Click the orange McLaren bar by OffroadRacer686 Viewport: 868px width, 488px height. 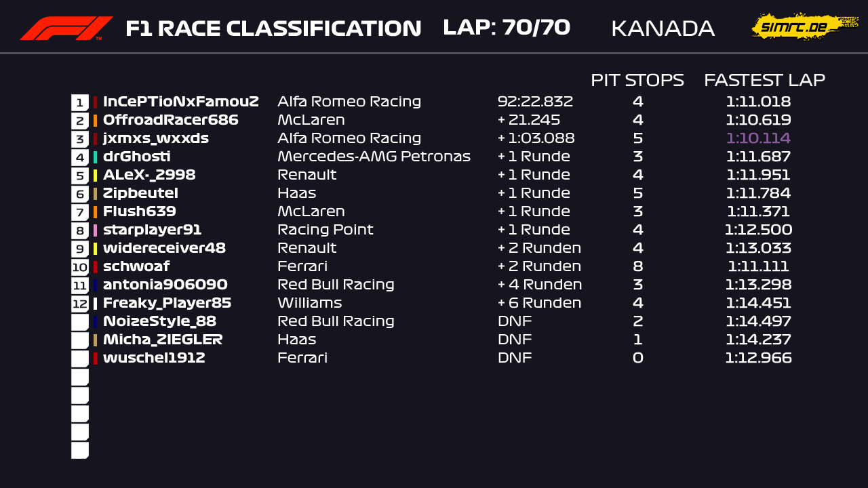coord(96,121)
